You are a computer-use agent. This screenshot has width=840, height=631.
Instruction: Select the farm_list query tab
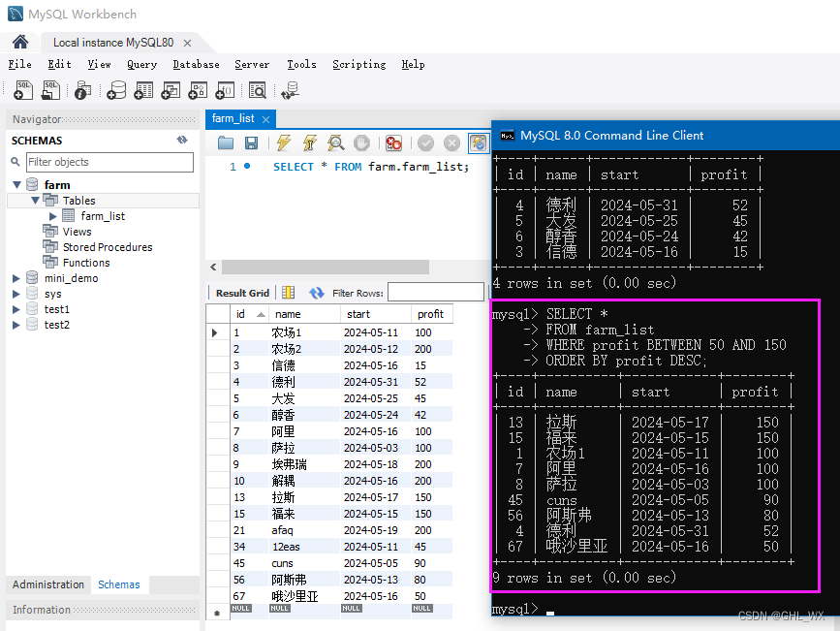[233, 118]
